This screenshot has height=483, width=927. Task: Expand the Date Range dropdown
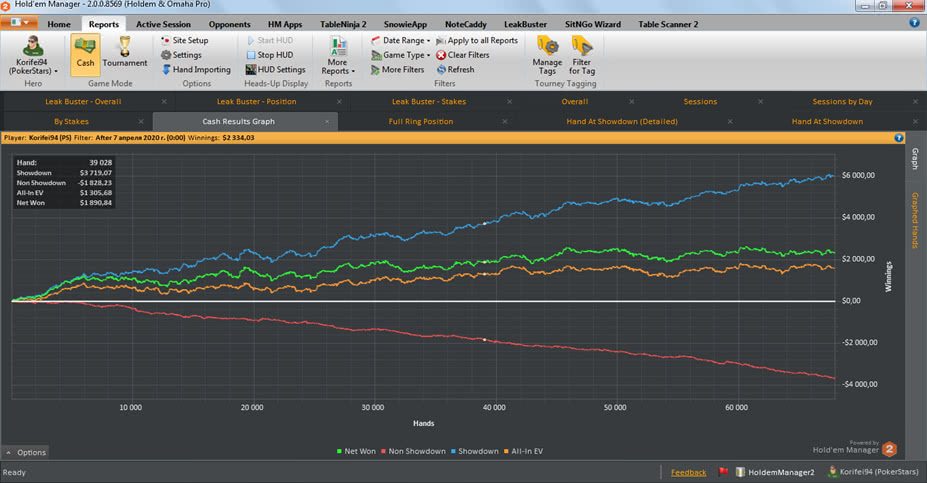402,40
